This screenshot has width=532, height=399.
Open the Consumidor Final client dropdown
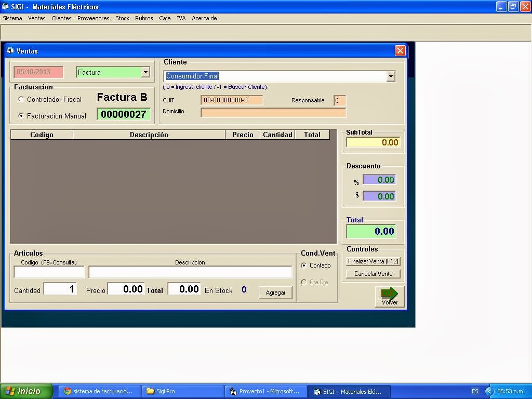391,76
